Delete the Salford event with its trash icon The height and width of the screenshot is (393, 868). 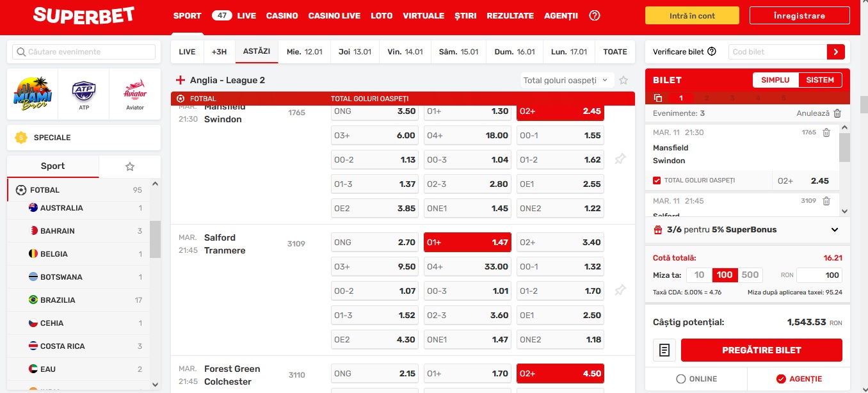(x=826, y=201)
